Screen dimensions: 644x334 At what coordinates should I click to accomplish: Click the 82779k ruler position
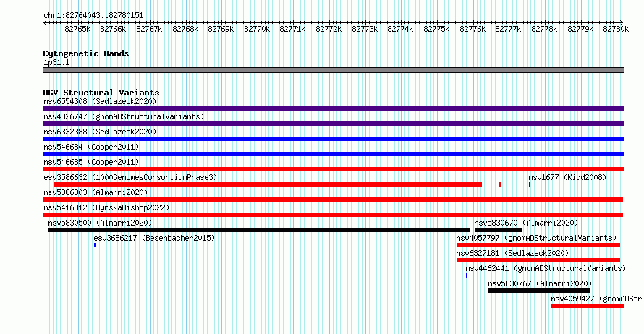pos(580,29)
